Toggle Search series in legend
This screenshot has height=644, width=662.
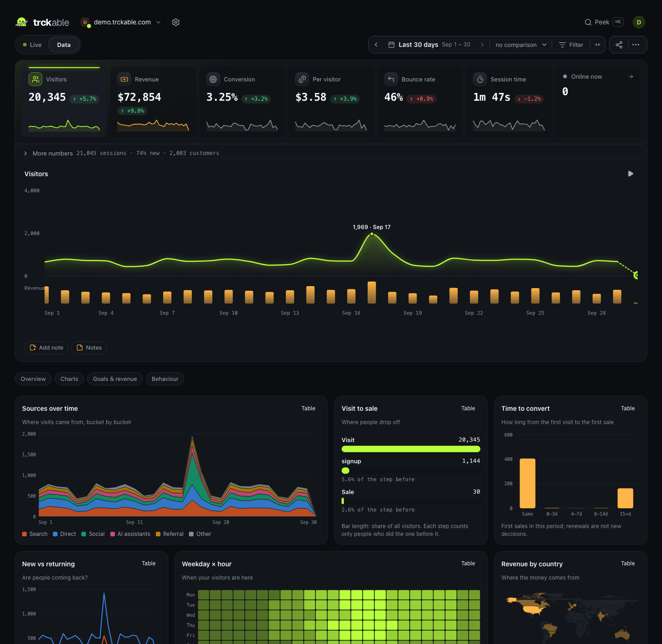35,534
